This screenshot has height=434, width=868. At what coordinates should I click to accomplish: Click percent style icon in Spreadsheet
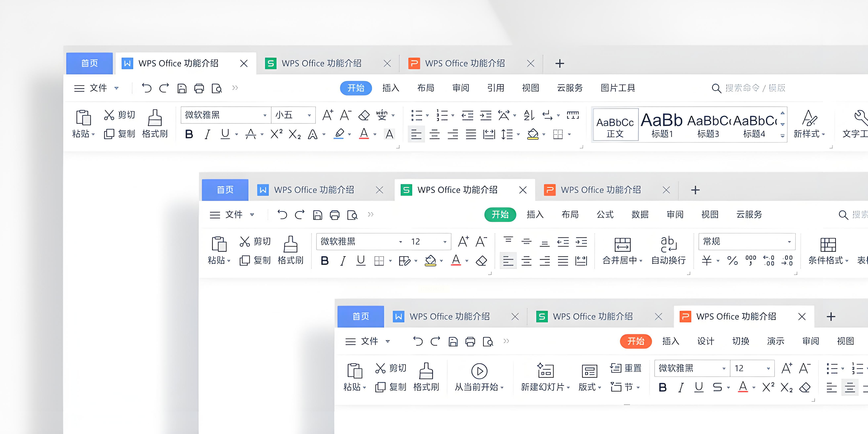point(732,260)
